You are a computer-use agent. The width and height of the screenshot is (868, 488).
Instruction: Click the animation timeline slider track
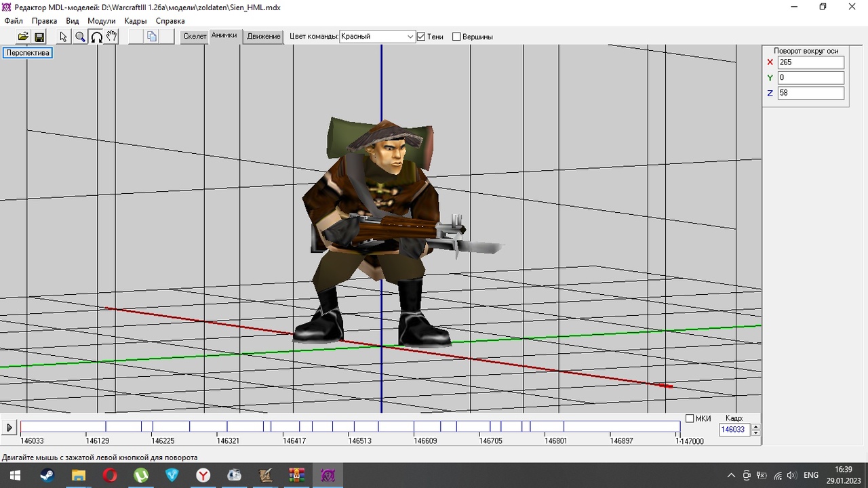(x=350, y=427)
